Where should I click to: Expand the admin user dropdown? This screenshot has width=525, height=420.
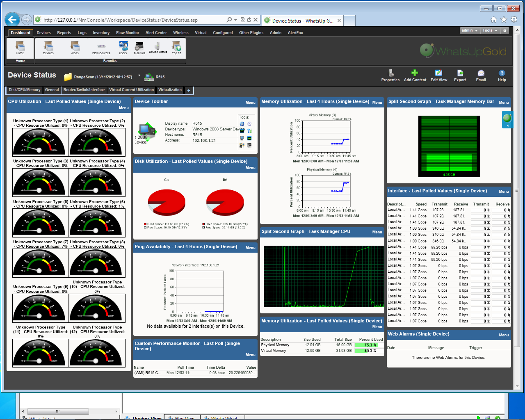(x=470, y=30)
